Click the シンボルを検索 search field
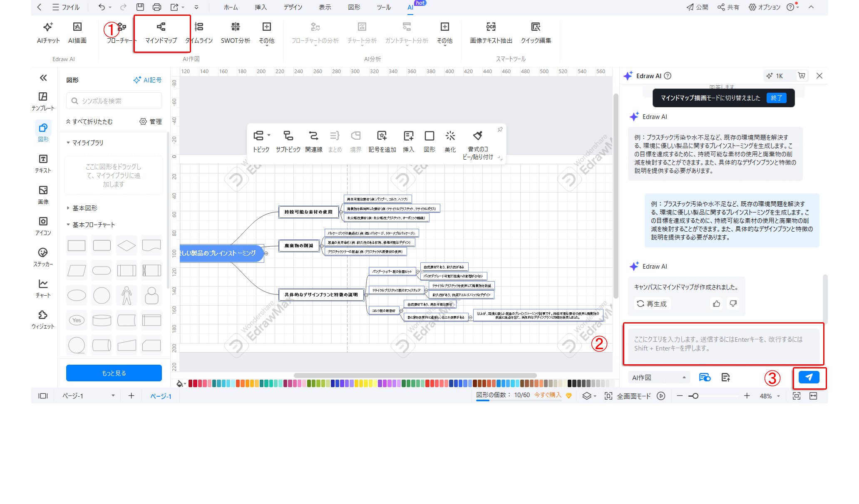 tap(114, 101)
